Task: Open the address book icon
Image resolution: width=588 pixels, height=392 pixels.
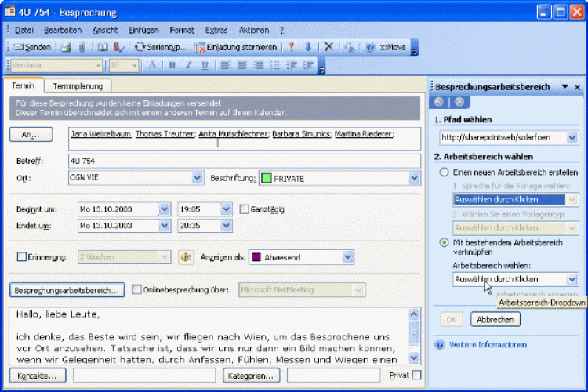Action: (102, 47)
